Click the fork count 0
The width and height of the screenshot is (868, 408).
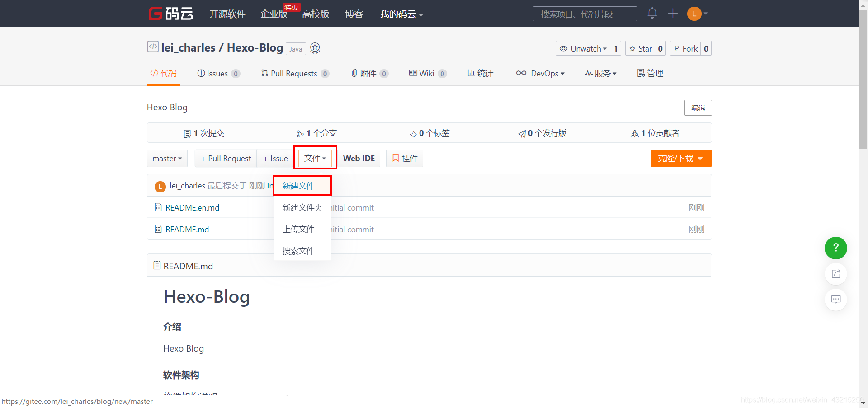pyautogui.click(x=706, y=48)
